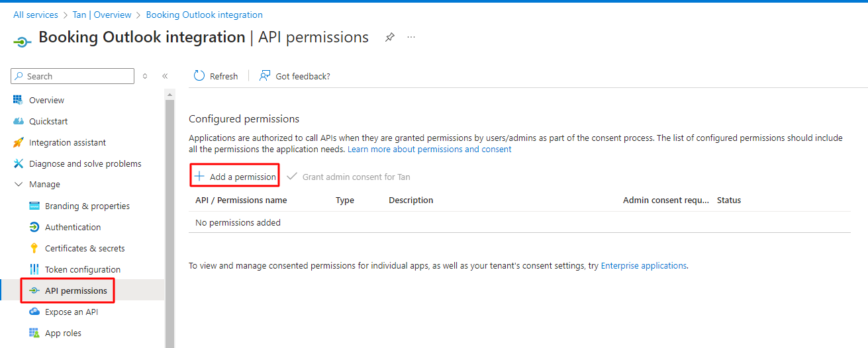This screenshot has height=348, width=868.
Task: Open Expose an API page
Action: [x=72, y=312]
